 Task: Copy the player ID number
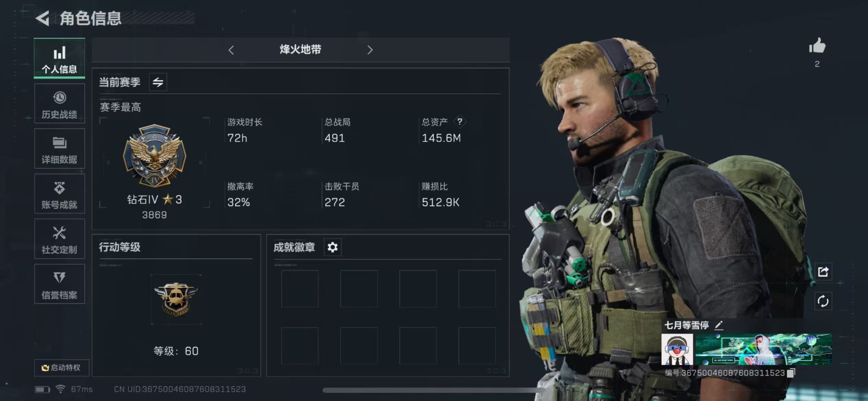(x=791, y=373)
